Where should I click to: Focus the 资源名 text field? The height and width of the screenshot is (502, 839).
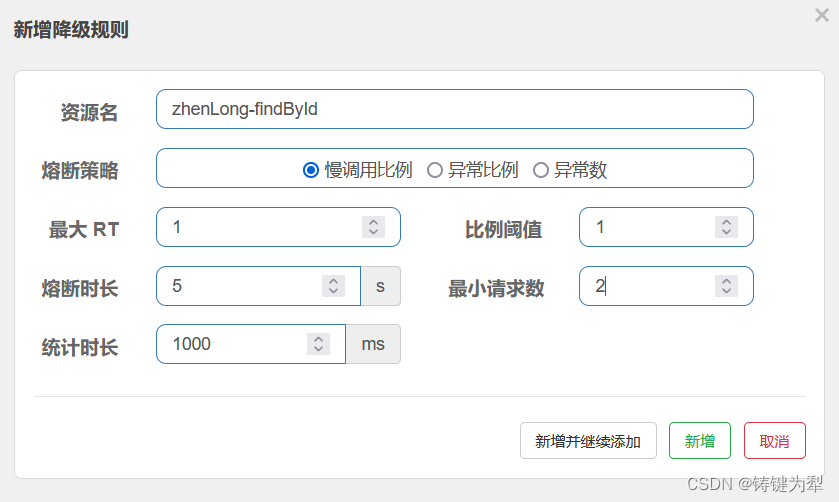pos(455,109)
